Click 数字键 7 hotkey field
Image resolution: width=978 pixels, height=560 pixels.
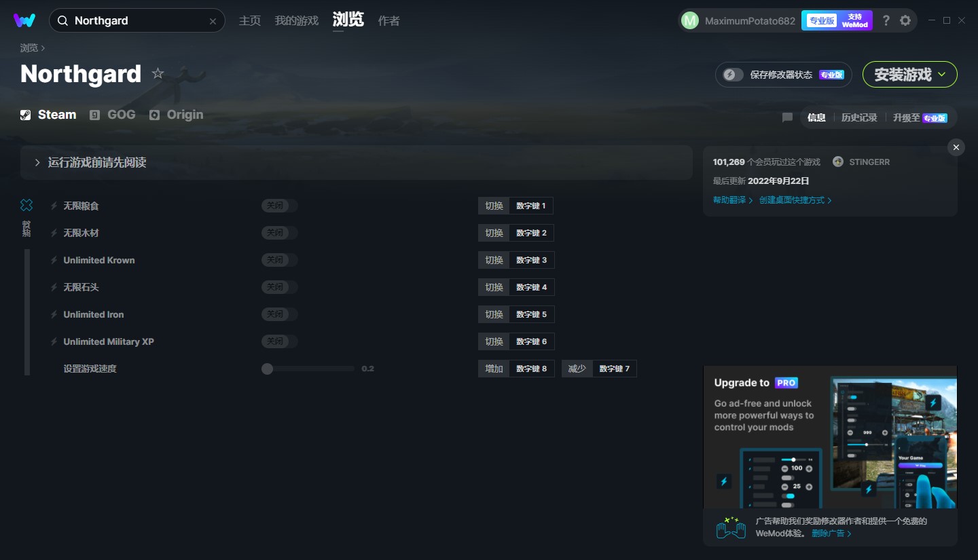615,369
